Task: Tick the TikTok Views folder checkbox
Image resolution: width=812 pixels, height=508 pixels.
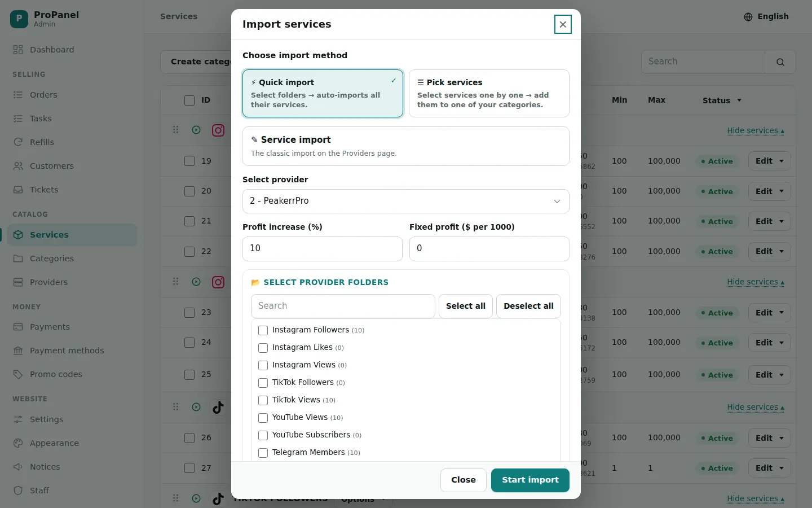Action: click(x=263, y=400)
